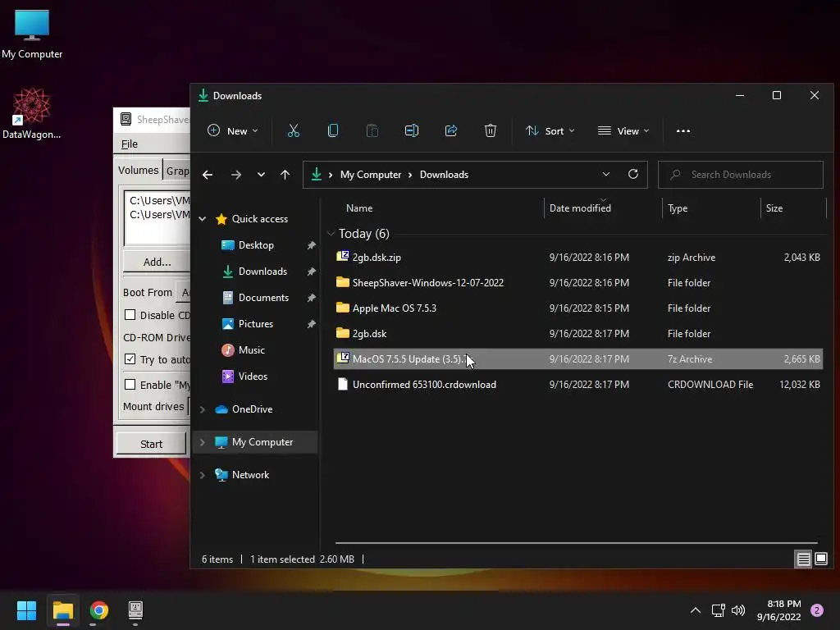Click SheepShaver icon on the taskbar
This screenshot has width=840, height=630.
(135, 609)
